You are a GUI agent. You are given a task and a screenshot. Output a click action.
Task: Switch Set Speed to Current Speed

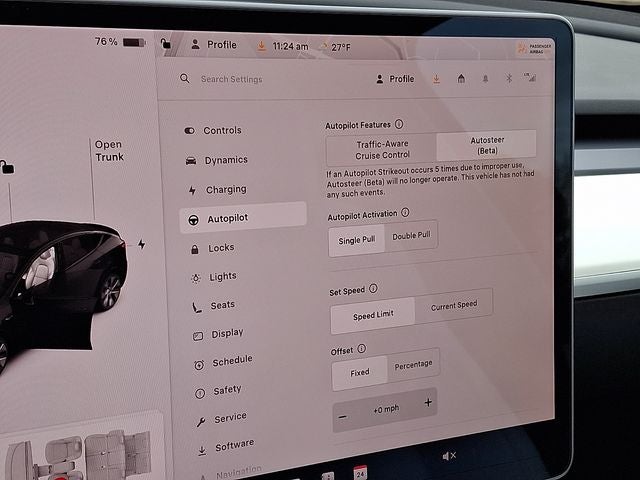[453, 306]
